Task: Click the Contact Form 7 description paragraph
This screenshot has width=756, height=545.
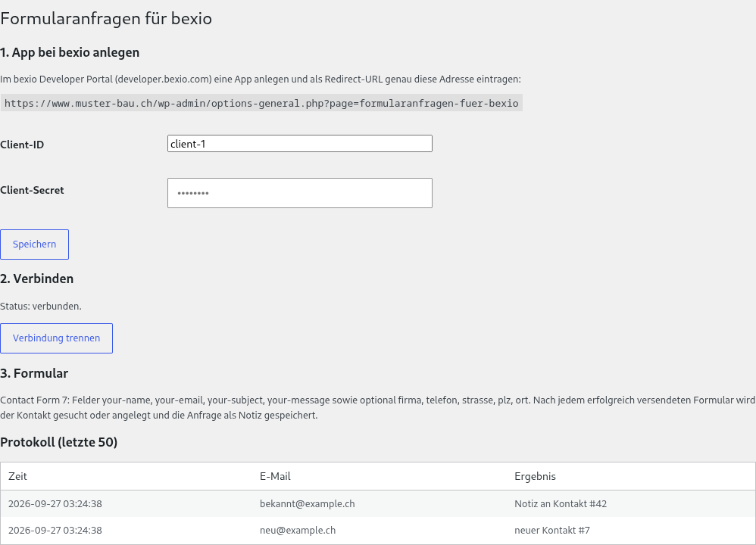Action: pyautogui.click(x=377, y=408)
